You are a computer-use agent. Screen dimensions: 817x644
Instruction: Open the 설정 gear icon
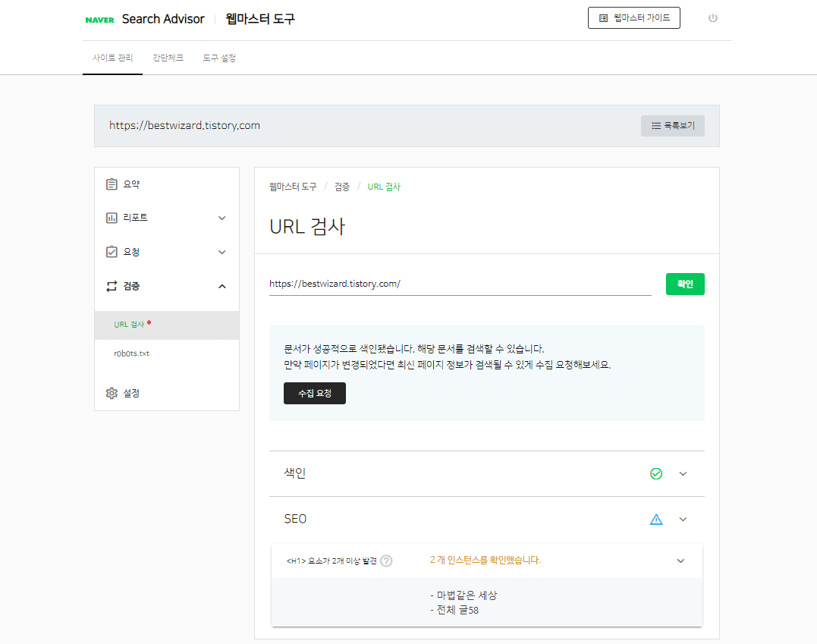112,393
